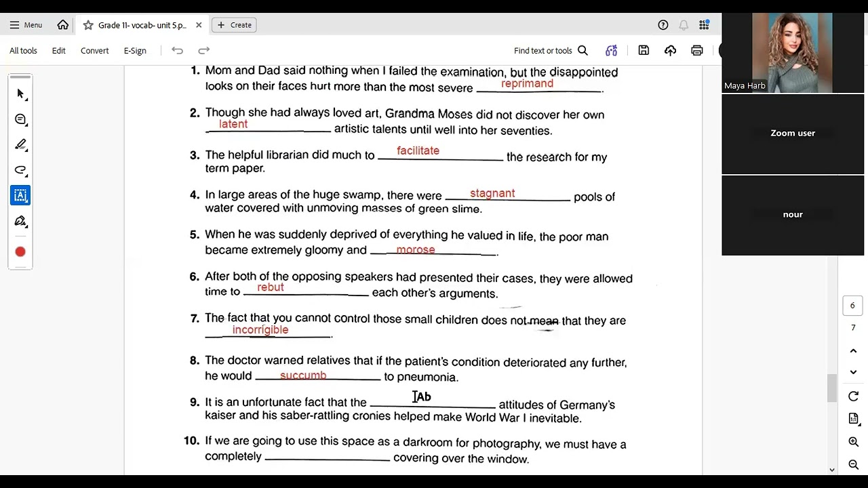Select Maya Harb's video thumbnail
Screen dimensions: 868x488
click(793, 53)
